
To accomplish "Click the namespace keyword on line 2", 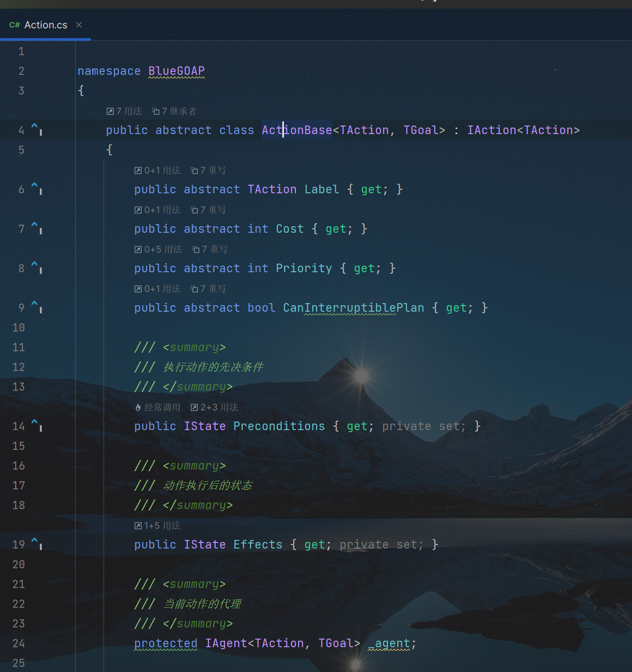I will [109, 71].
